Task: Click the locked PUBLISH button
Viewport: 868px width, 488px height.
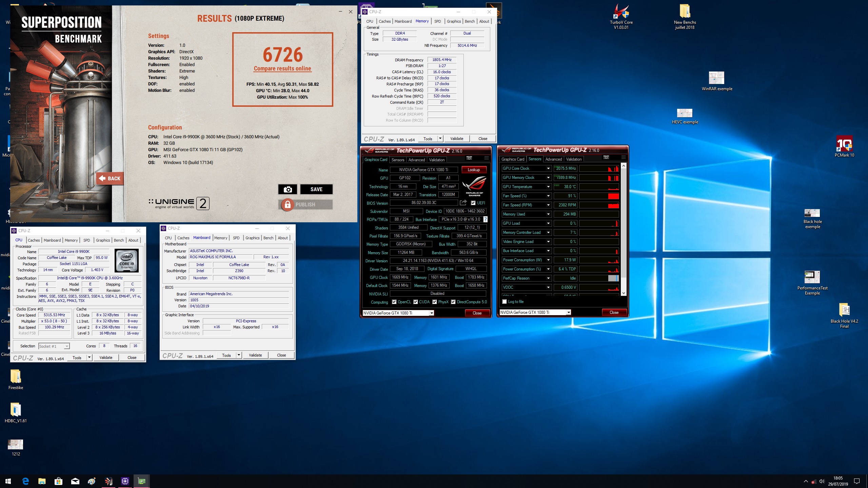Action: (x=305, y=204)
